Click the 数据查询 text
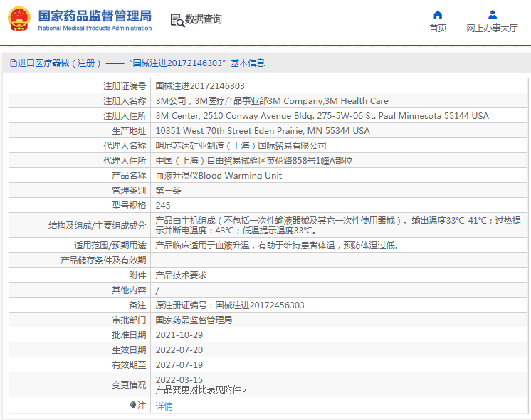 tap(203, 20)
